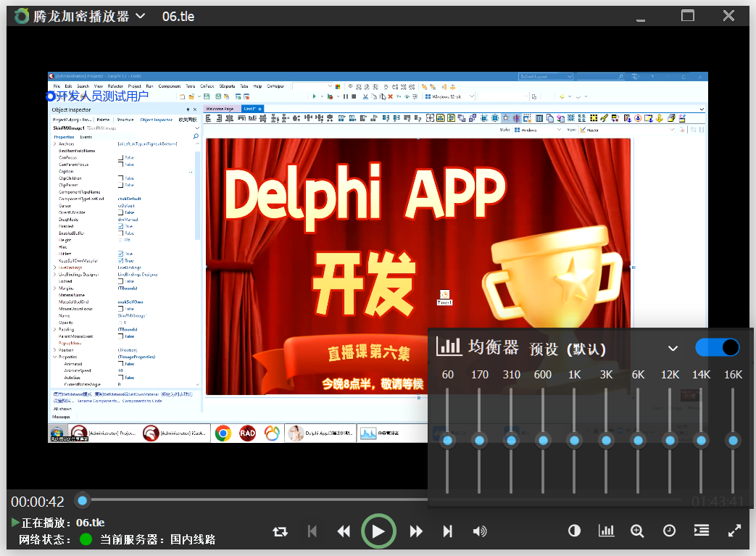
Task: Rewind the video
Action: [344, 531]
